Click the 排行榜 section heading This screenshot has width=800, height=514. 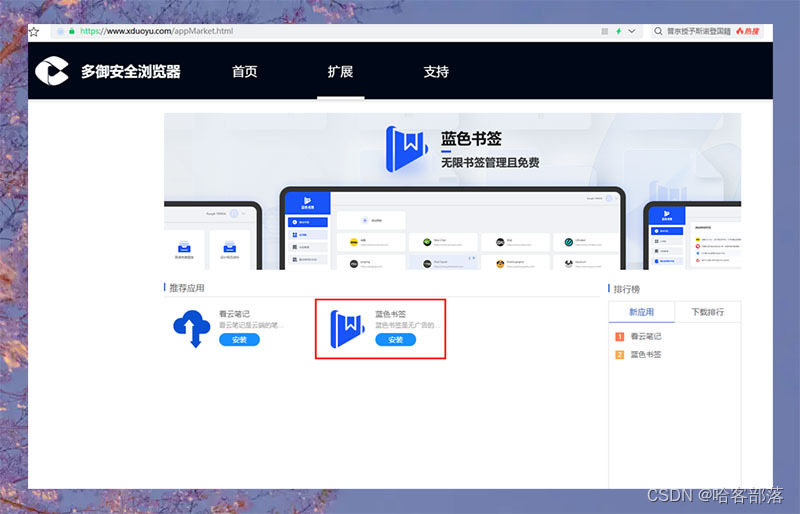coord(627,289)
